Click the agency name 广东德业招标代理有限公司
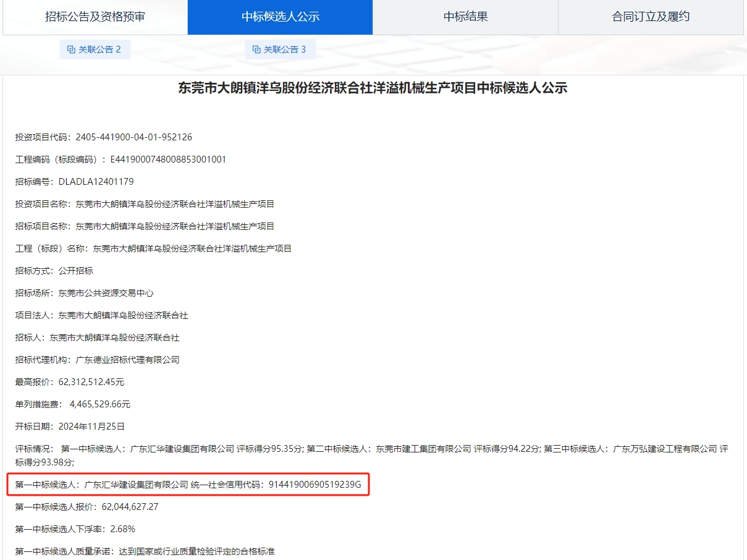Screen dimensions: 747x560 pyautogui.click(x=127, y=360)
